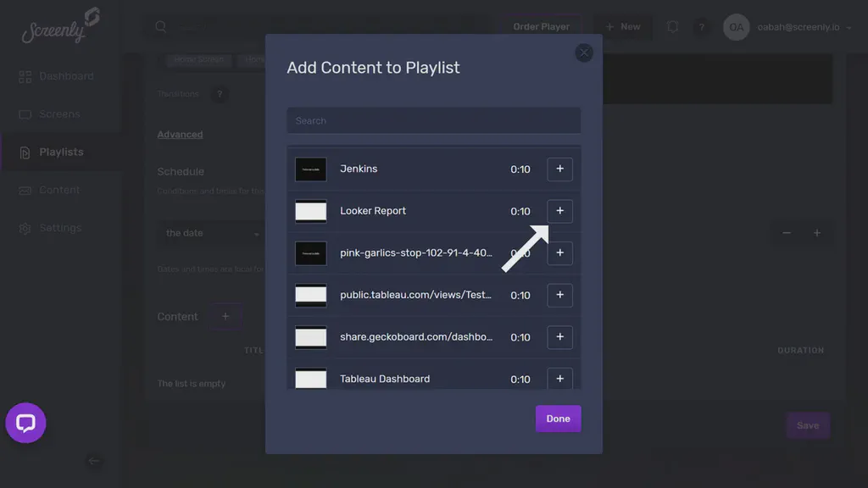
Task: Add Looker Report to the playlist
Action: [x=559, y=211]
